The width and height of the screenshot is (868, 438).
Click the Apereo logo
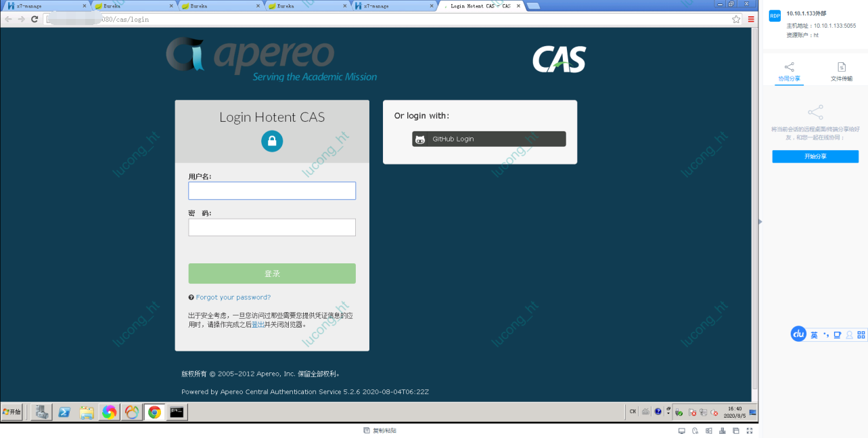tap(271, 60)
